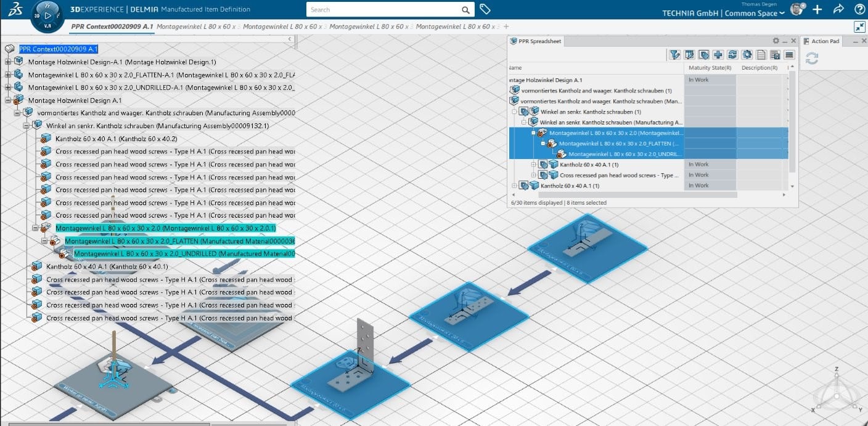Click In Work cell of ntage Holzwinkel Design A.1
Image resolution: width=868 pixels, height=426 pixels.
tap(710, 80)
